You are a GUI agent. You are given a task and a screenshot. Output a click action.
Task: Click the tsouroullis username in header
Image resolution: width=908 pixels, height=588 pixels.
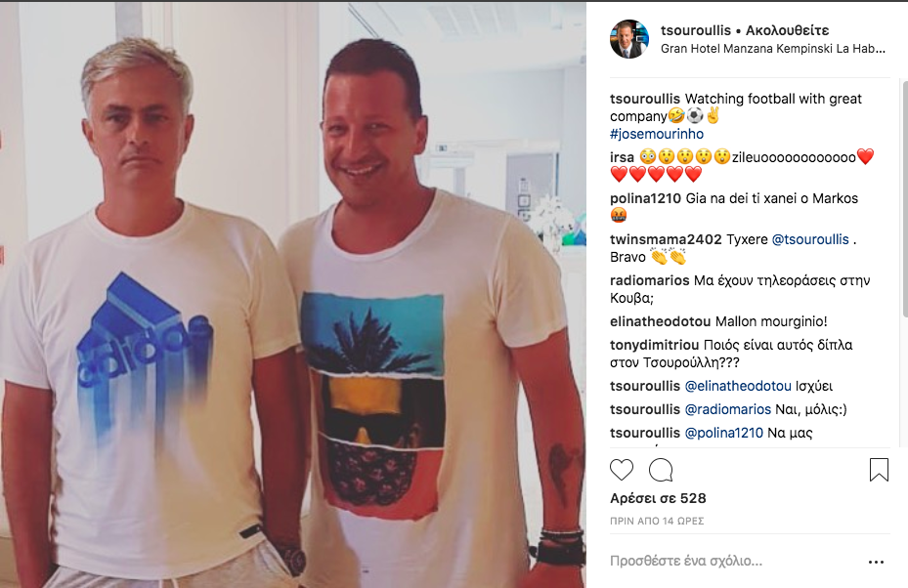pos(696,30)
